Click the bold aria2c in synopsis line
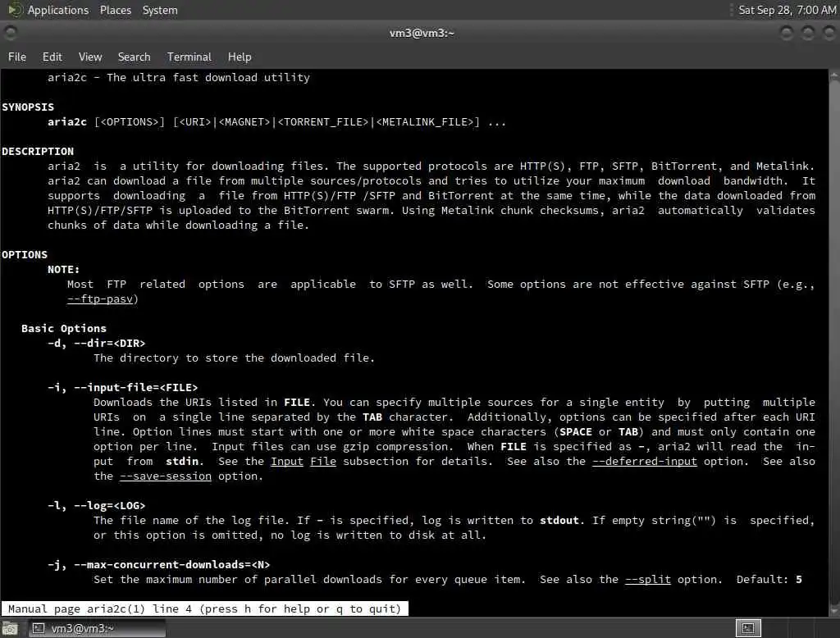This screenshot has height=638, width=840. click(x=67, y=122)
